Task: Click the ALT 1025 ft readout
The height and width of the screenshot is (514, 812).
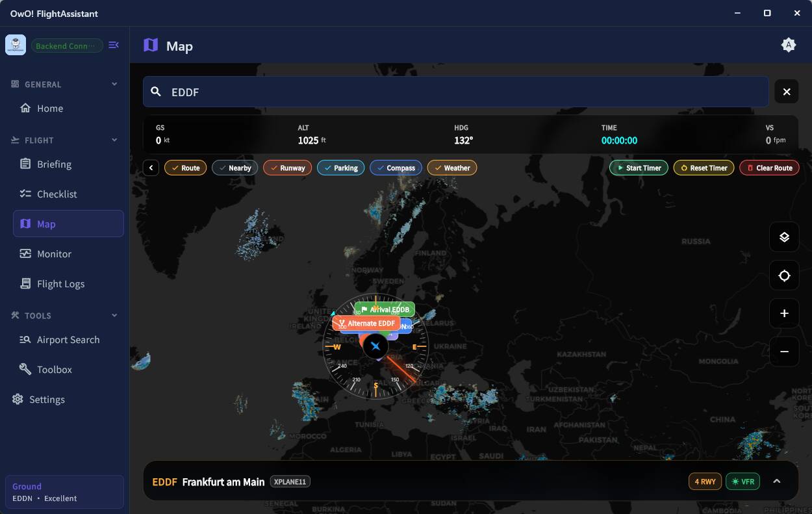Action: 312,135
